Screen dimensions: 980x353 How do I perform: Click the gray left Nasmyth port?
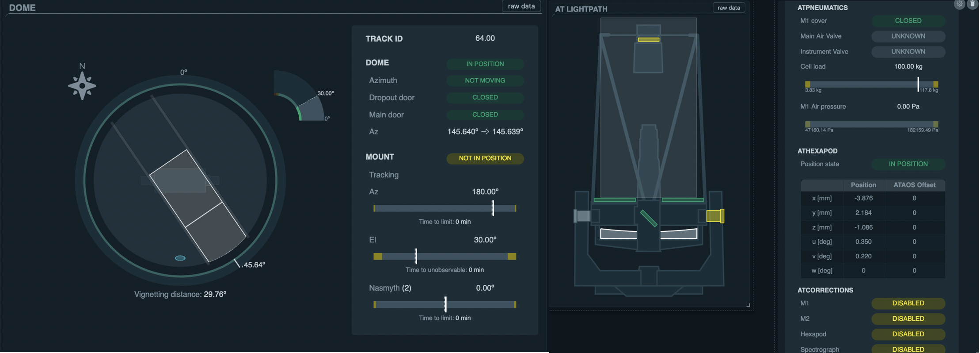click(582, 216)
